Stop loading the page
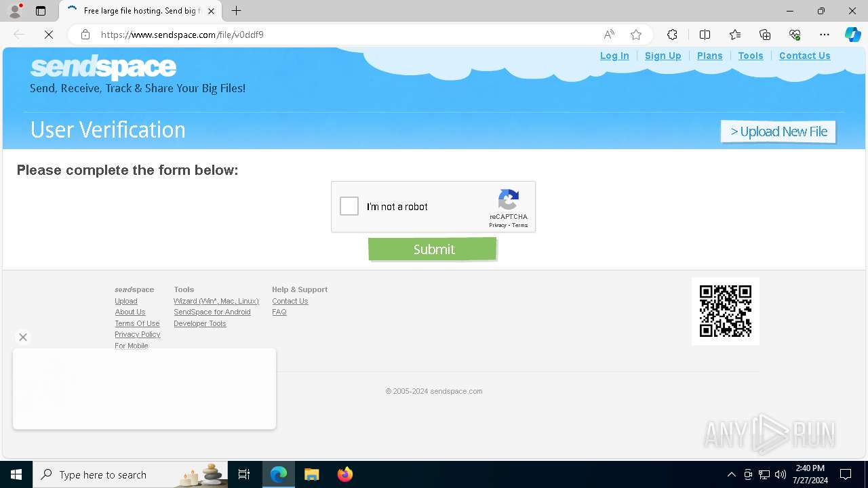 pyautogui.click(x=49, y=35)
